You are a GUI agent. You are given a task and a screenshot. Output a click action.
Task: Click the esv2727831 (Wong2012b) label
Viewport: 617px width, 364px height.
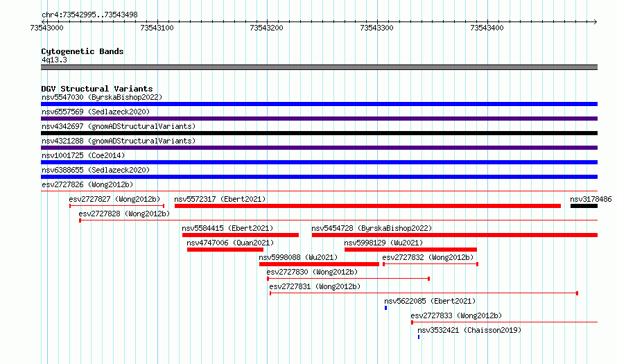pos(315,286)
